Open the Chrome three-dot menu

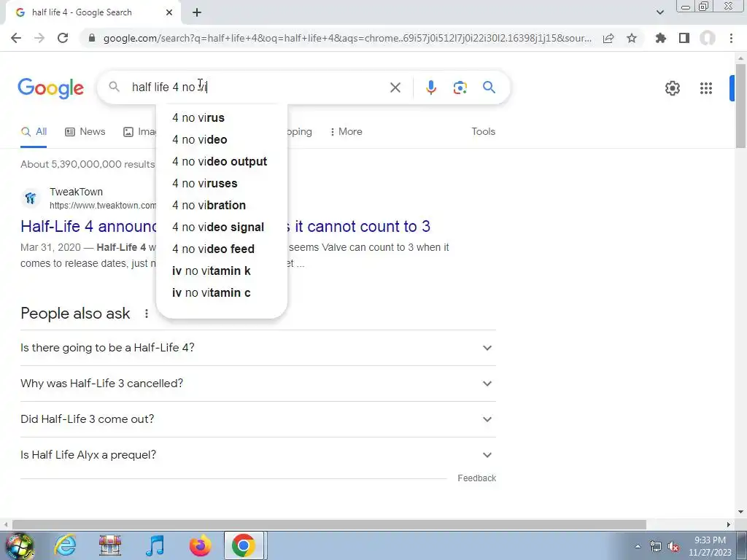[x=731, y=38]
